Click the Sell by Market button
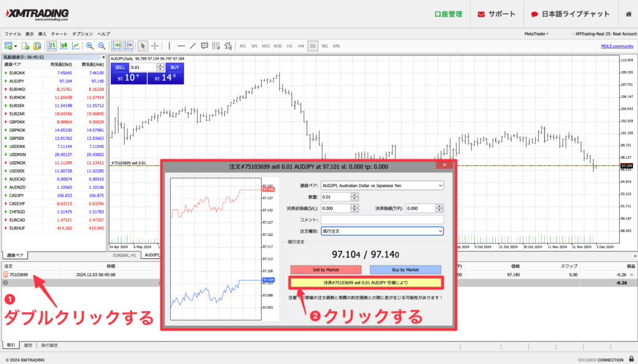The width and height of the screenshot is (638, 364). point(325,269)
